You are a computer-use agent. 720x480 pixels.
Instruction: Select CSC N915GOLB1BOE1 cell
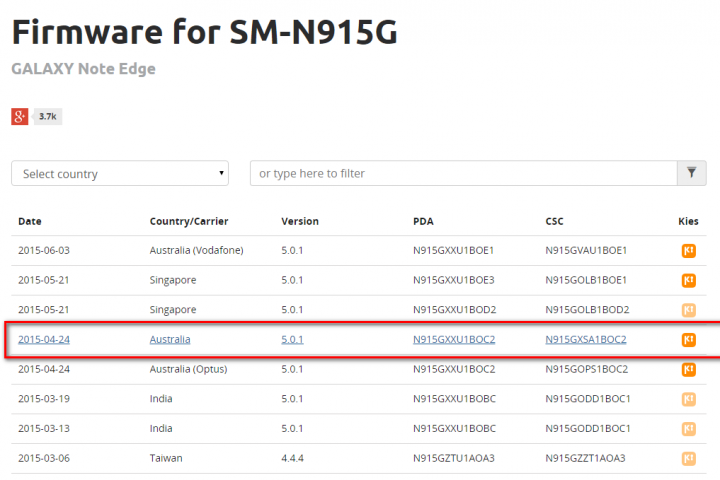click(586, 280)
